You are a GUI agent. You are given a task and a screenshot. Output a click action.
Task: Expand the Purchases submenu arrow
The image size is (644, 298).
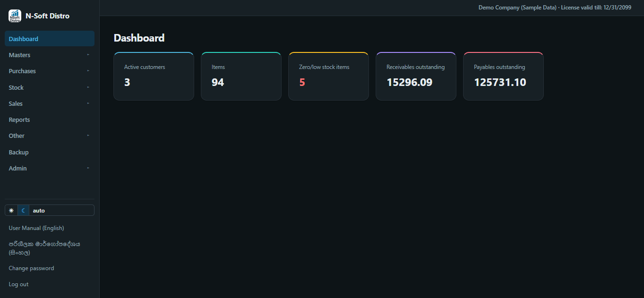tap(88, 71)
